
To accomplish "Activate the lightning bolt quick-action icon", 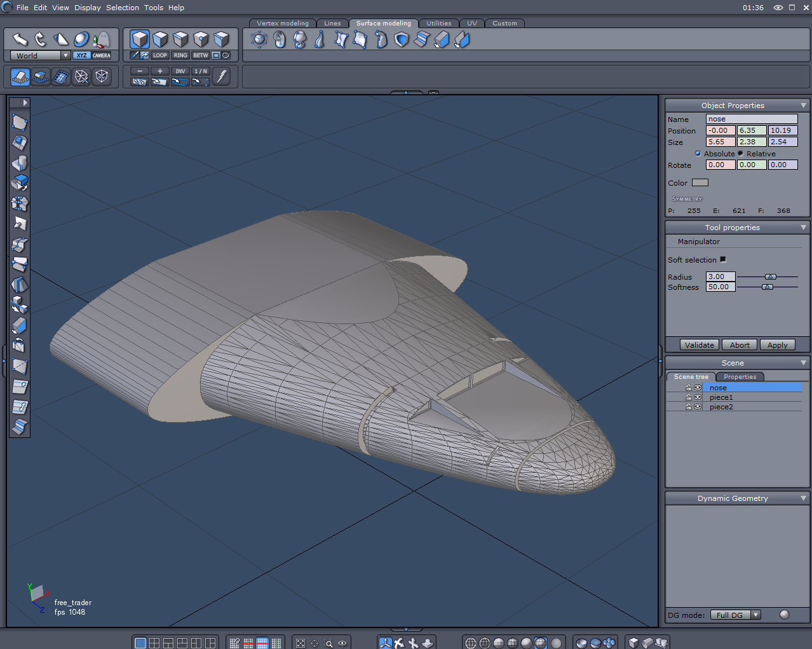I will point(221,76).
